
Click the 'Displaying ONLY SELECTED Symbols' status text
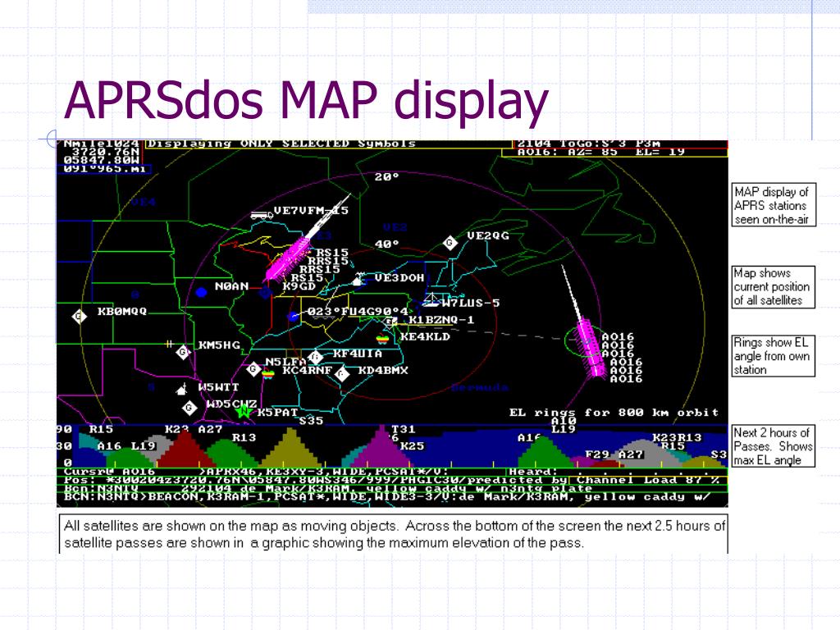coord(281,144)
